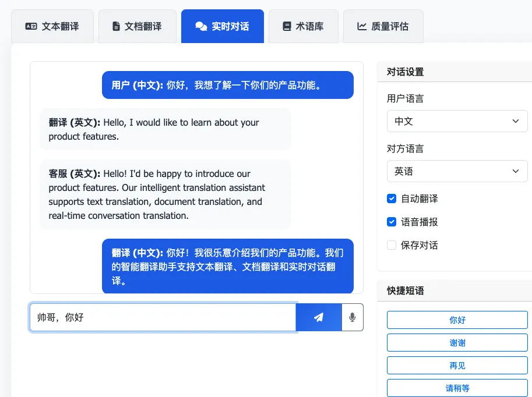Expand the 对方语言 dropdown showing 英语
Image resolution: width=532 pixels, height=397 pixels.
(457, 171)
